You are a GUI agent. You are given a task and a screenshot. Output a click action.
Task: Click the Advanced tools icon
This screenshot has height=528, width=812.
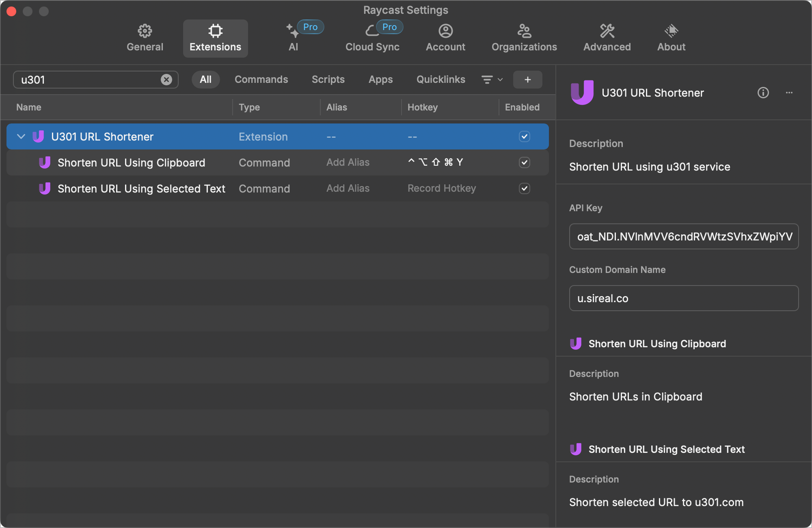[607, 30]
